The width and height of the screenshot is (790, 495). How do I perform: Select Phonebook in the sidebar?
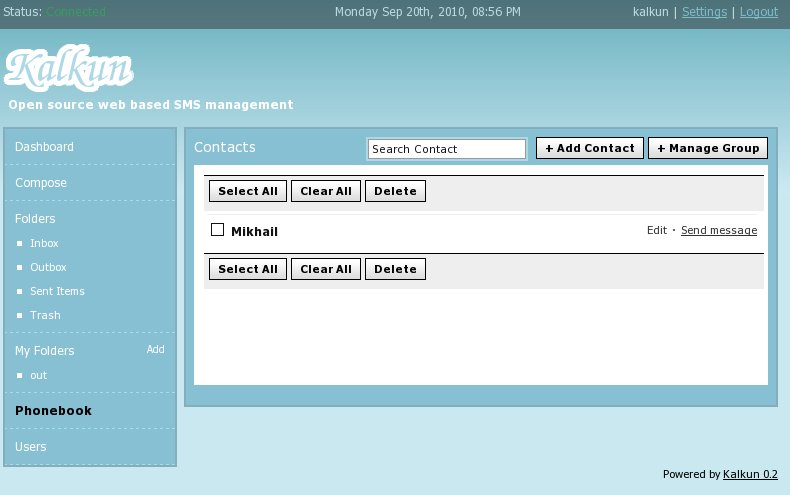click(x=53, y=410)
